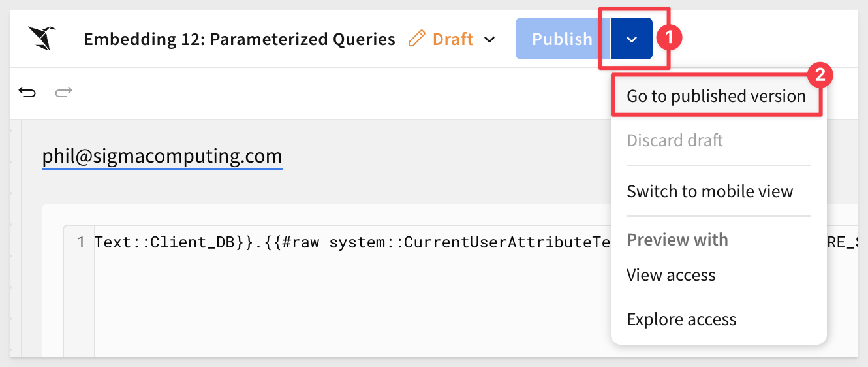Select Go to published version
Screen dimensions: 868x367
click(716, 96)
